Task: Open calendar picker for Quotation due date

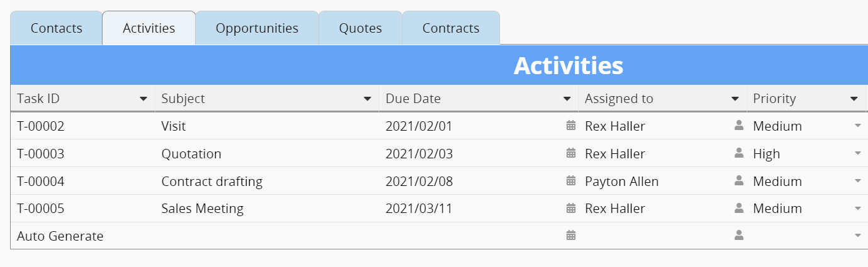Action: 571,153
